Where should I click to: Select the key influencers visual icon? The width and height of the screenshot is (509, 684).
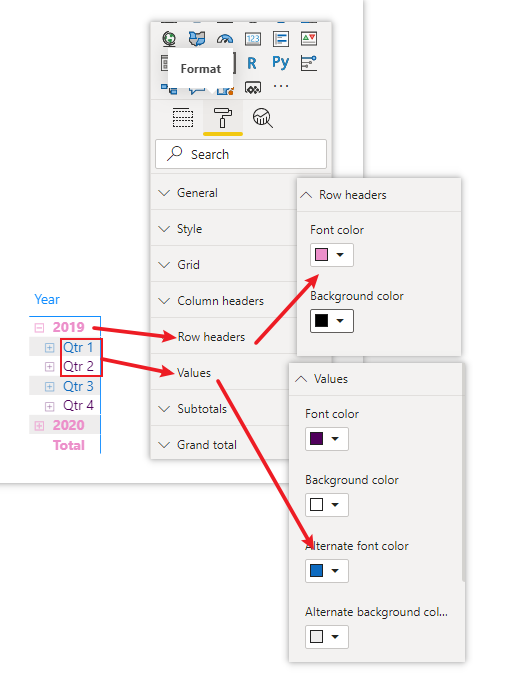coord(309,63)
